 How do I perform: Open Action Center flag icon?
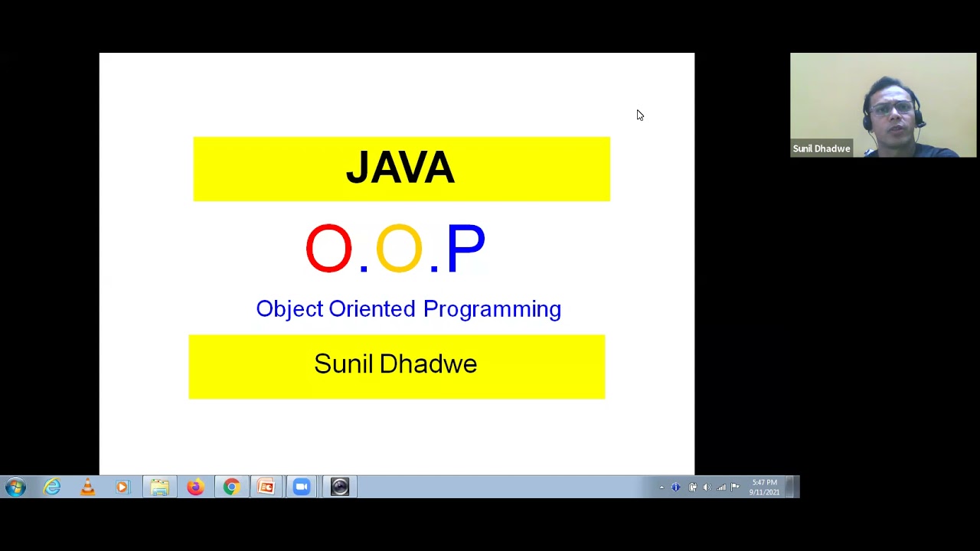pyautogui.click(x=736, y=487)
